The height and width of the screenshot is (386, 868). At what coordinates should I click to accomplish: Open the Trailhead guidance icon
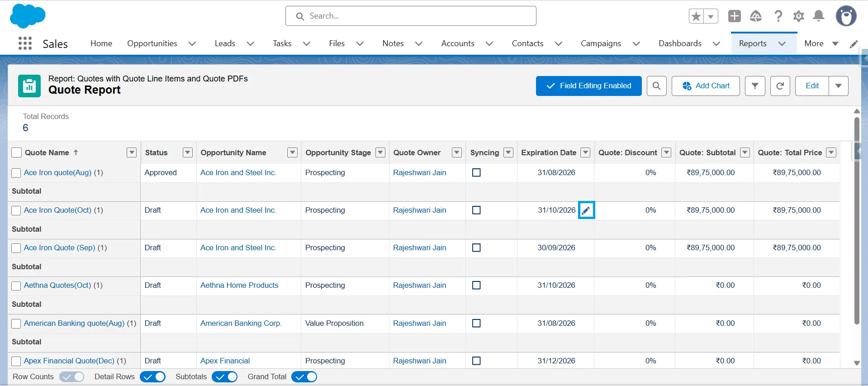pos(756,16)
